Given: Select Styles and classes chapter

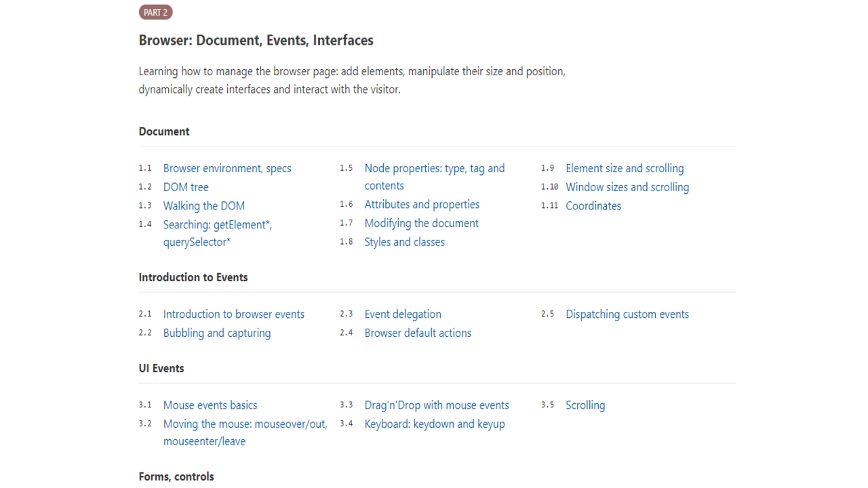Looking at the screenshot, I should pos(405,242).
